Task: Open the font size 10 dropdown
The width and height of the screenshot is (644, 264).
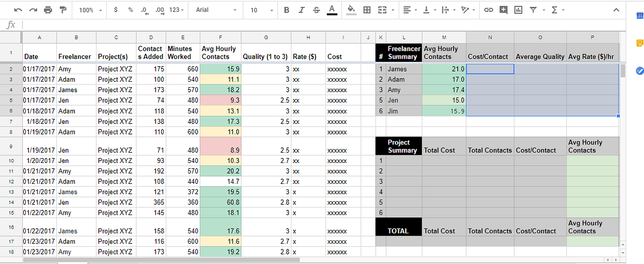Action: click(262, 10)
